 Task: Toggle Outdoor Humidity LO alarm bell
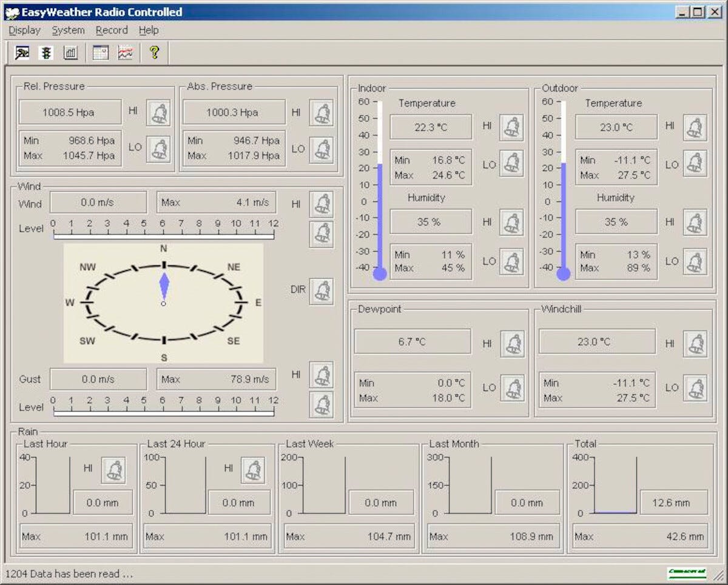point(695,261)
